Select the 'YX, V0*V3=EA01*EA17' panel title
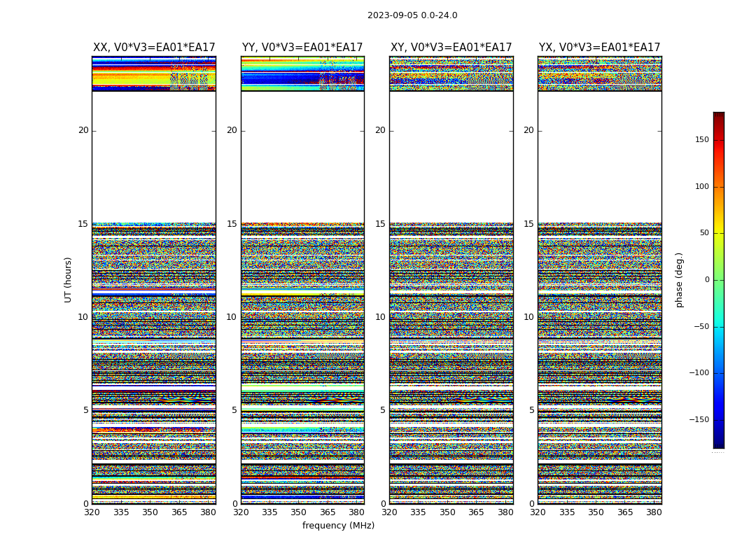The width and height of the screenshot is (735, 560). 599,48
